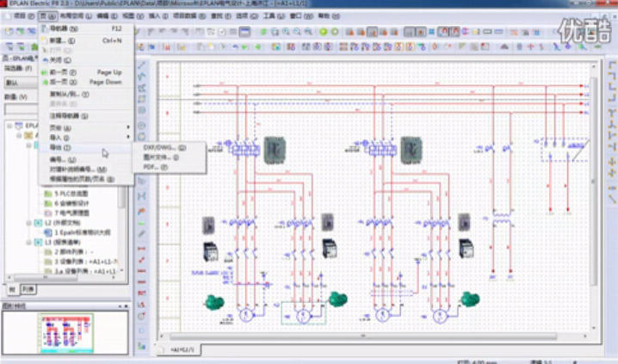Select the polyline tool in vertical toolbar
618x364 pixels.
point(142,76)
